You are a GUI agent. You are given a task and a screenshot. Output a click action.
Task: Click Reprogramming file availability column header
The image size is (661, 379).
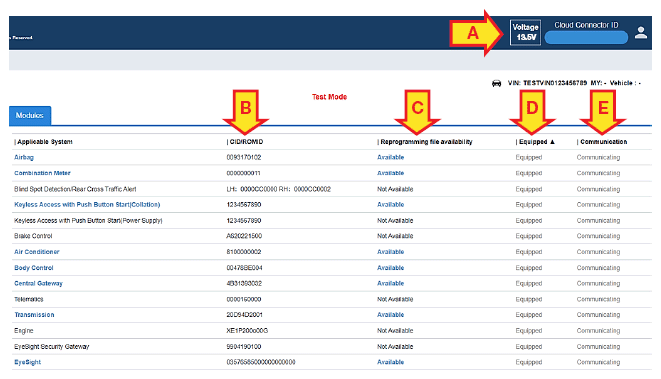pyautogui.click(x=426, y=142)
